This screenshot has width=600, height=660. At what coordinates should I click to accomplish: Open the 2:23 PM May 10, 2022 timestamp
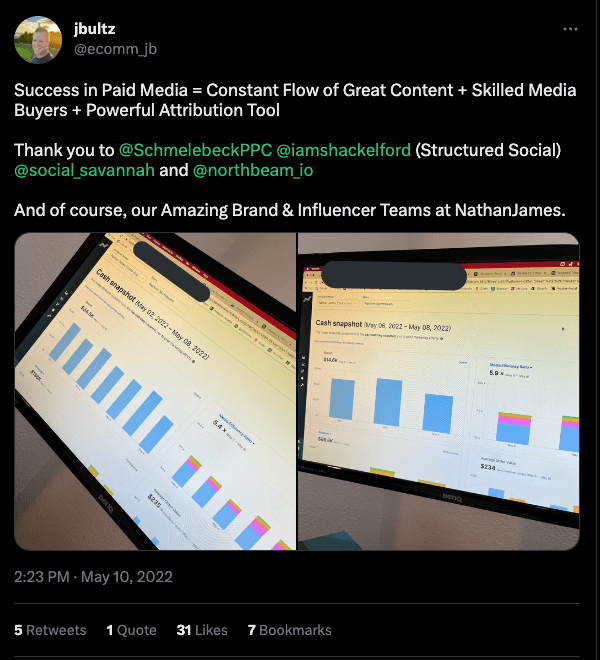click(94, 577)
